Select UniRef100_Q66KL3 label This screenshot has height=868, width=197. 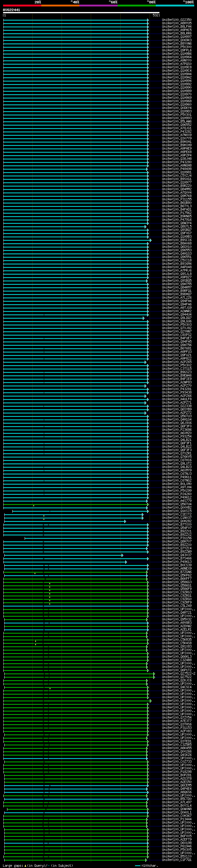click(177, 657)
